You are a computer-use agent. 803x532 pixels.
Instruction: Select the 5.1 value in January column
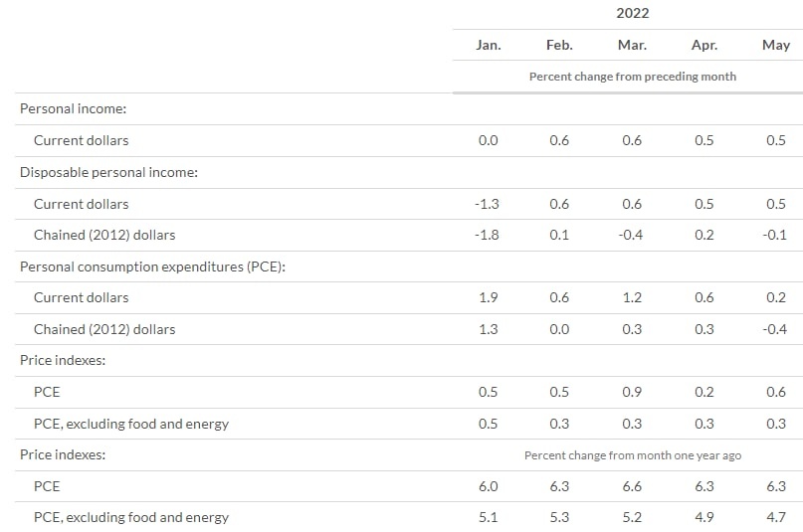tap(488, 517)
